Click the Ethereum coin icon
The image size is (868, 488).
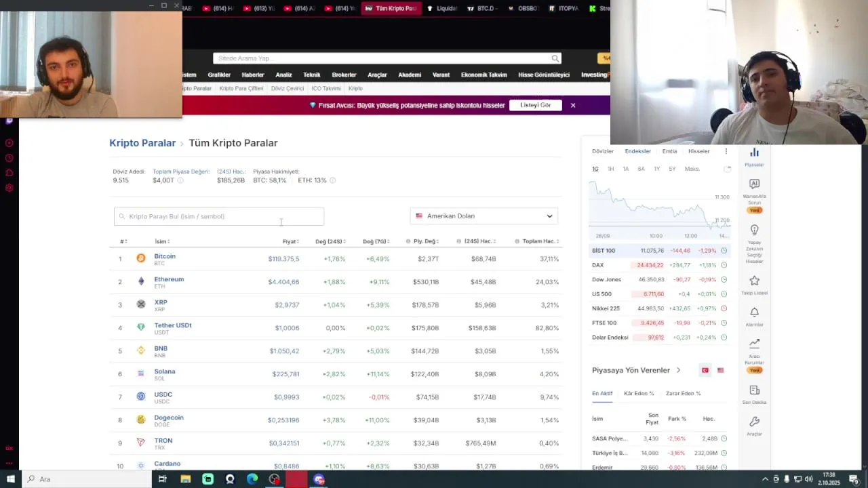click(x=141, y=281)
